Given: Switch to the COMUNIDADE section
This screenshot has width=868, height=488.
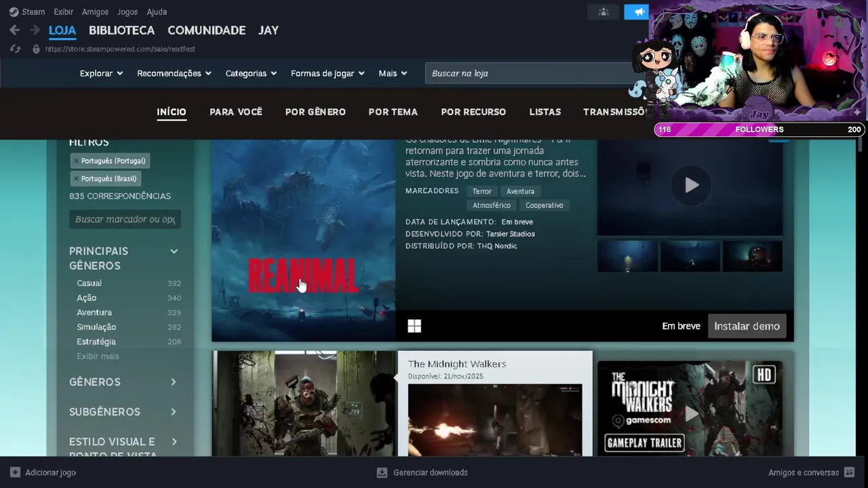Looking at the screenshot, I should coord(206,30).
